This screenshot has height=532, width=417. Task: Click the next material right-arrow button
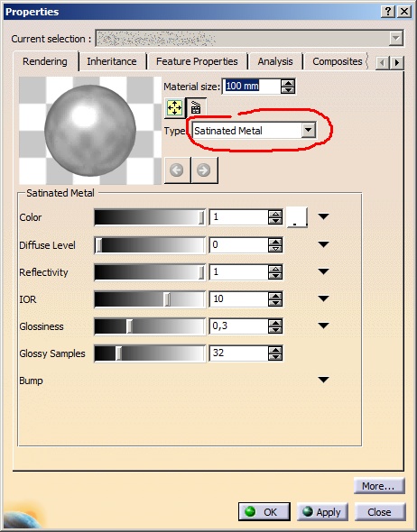pyautogui.click(x=204, y=170)
